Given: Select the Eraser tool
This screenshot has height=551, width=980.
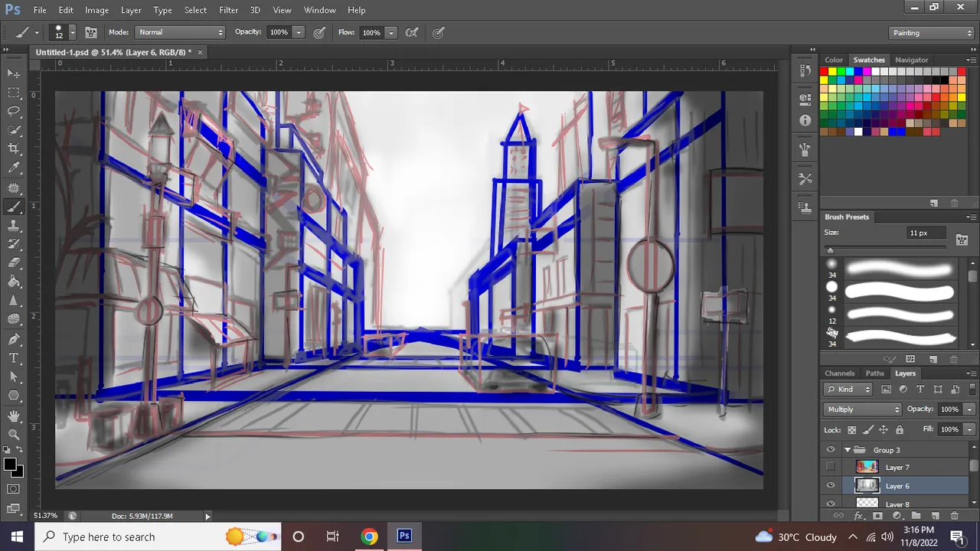Looking at the screenshot, I should (x=14, y=263).
